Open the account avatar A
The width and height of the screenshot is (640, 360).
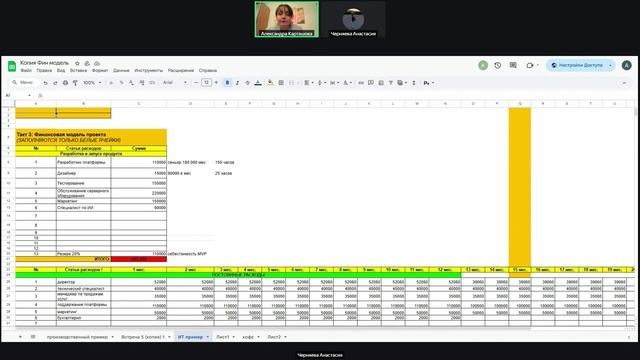(x=627, y=65)
